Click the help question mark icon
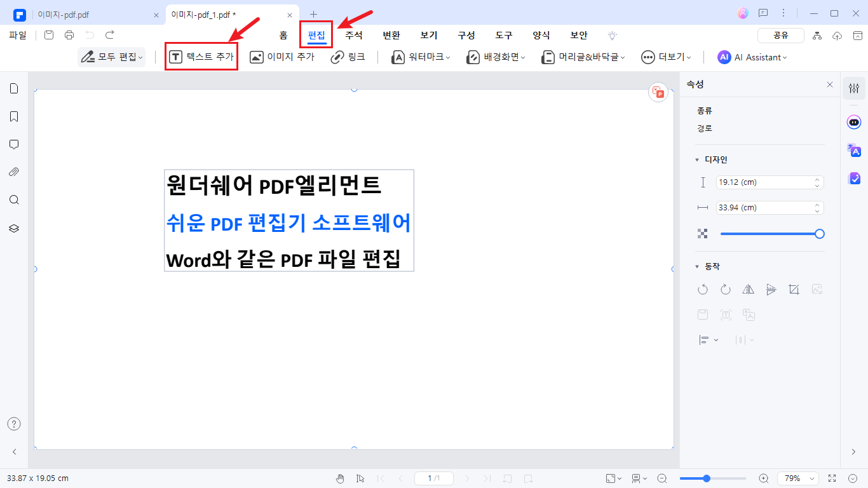This screenshot has height=488, width=868. (14, 424)
